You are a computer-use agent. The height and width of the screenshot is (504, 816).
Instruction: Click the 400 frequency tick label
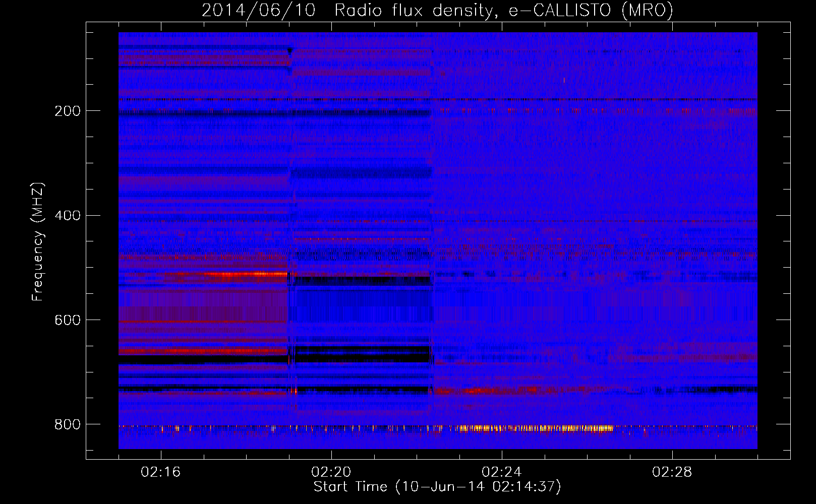(x=68, y=216)
